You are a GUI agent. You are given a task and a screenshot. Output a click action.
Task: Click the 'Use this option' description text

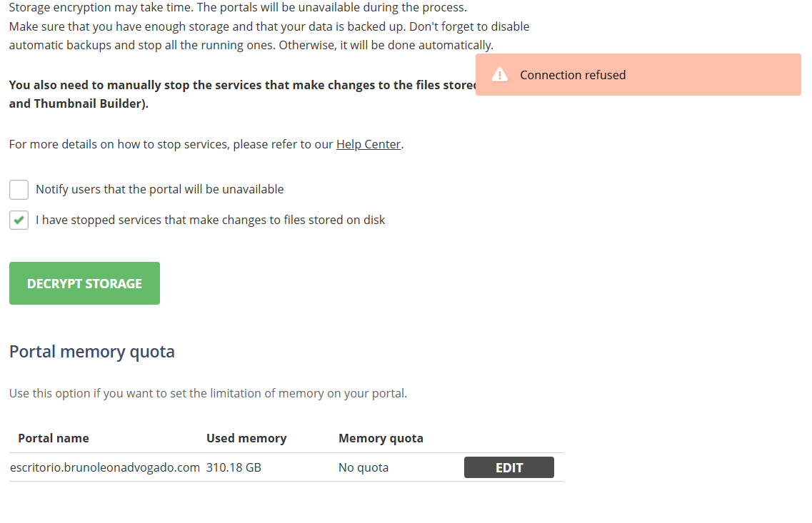click(208, 393)
